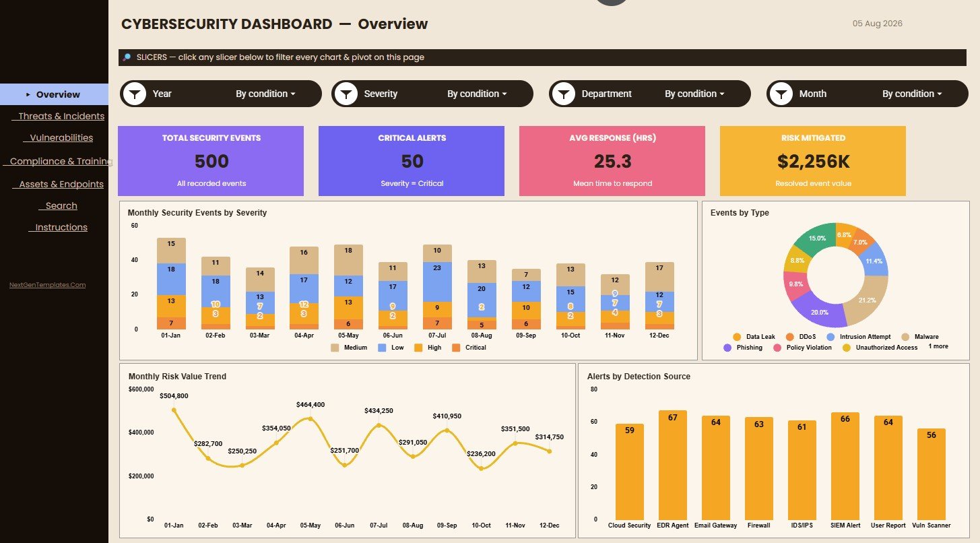The image size is (980, 543).
Task: Click the Vuln Scanner bar labeled 56
Action: (x=931, y=474)
